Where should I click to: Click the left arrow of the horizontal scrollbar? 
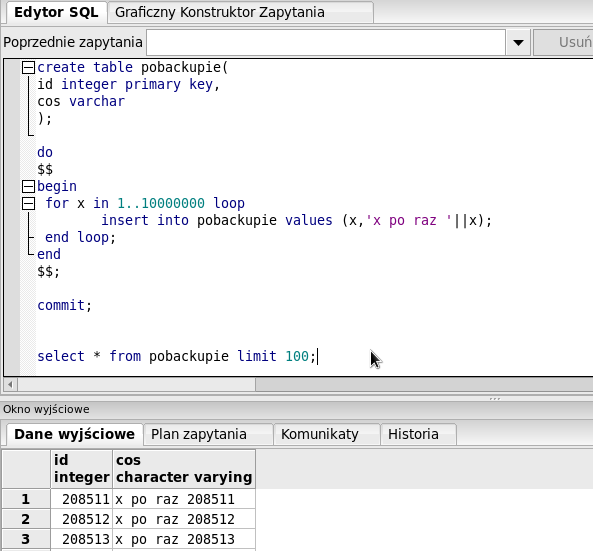tap(10, 385)
